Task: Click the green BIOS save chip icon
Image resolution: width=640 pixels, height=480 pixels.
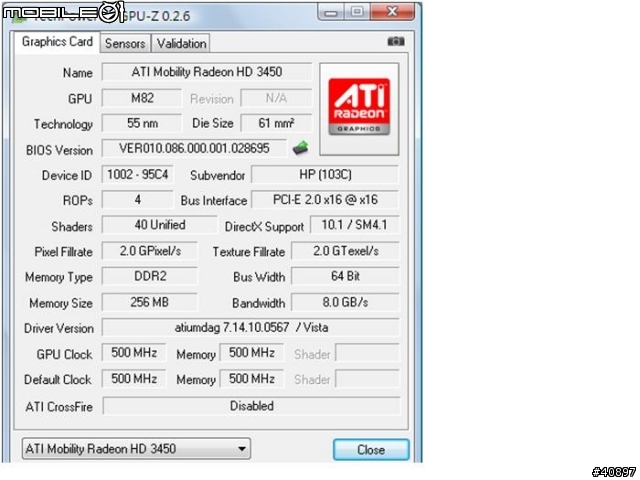Action: click(x=301, y=148)
